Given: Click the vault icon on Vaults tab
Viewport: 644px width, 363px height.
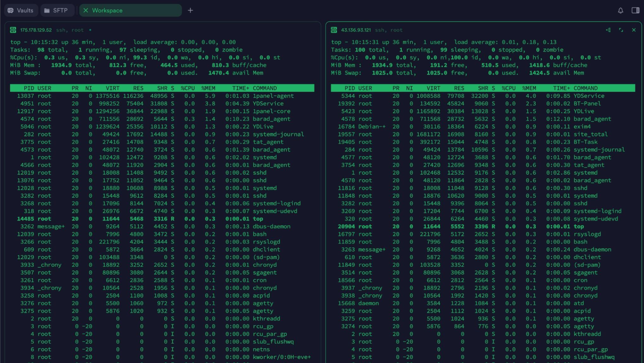Looking at the screenshot, I should coord(11,10).
